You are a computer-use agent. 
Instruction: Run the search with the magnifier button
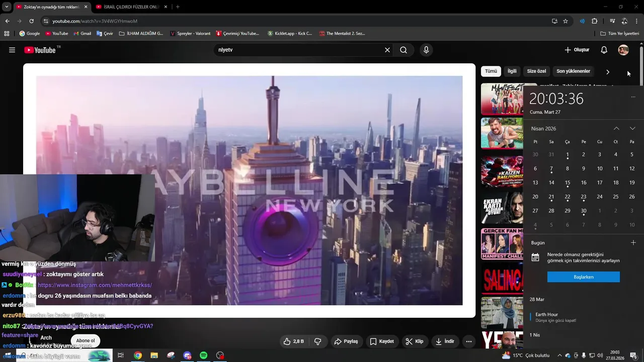(x=404, y=50)
